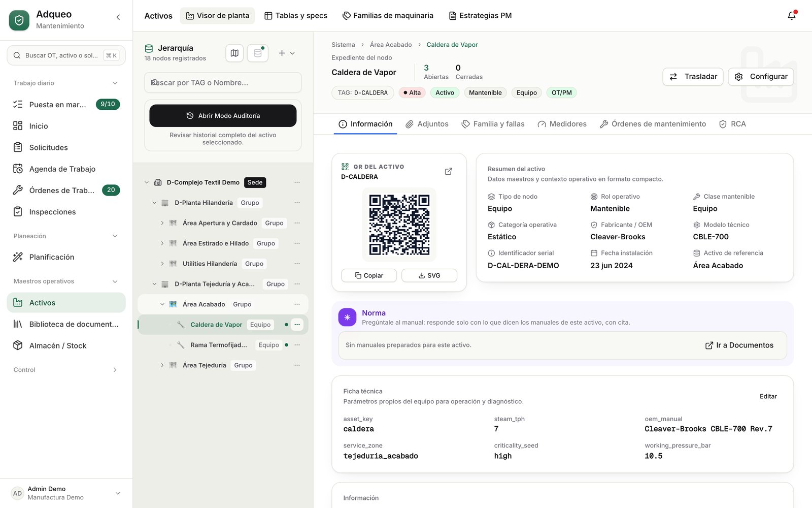Open QR code in external window

(449, 171)
